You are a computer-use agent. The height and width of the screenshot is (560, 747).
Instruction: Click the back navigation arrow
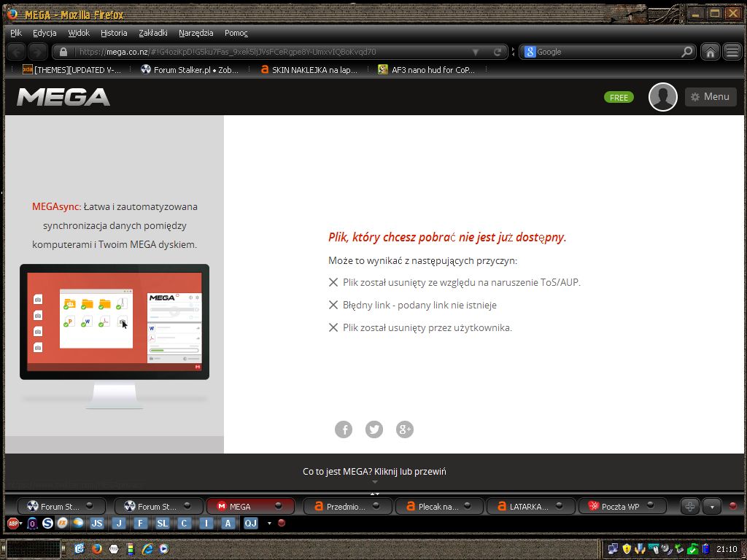click(x=17, y=52)
